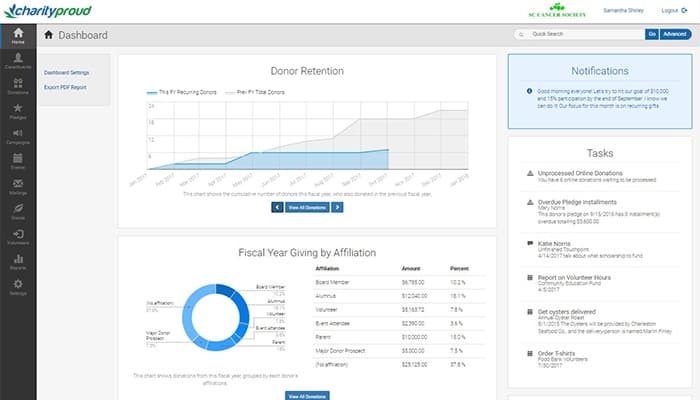
Task: Advance to next chart with right arrow
Action: 338,207
